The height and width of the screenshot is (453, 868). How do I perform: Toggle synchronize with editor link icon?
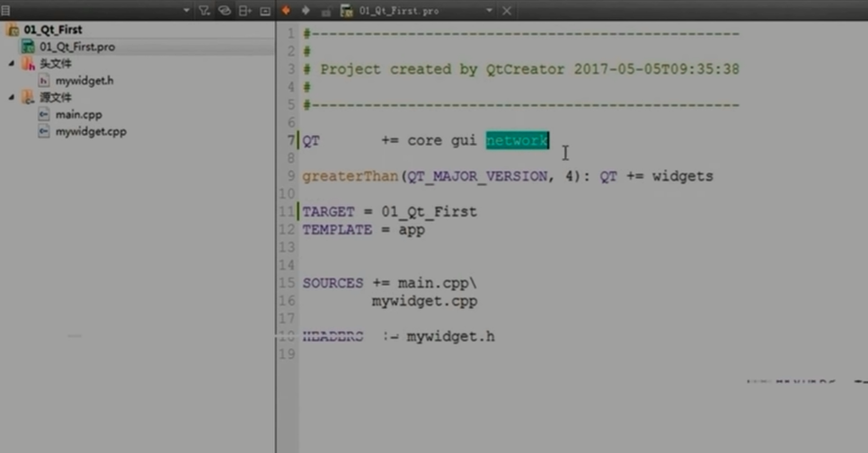(x=225, y=11)
